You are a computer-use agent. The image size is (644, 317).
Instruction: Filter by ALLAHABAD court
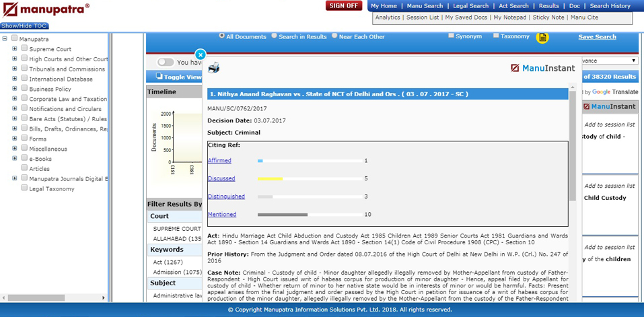[x=178, y=238]
